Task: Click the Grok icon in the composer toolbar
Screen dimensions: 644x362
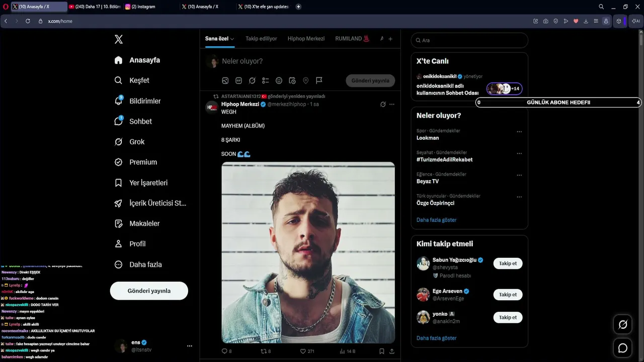Action: (x=252, y=80)
